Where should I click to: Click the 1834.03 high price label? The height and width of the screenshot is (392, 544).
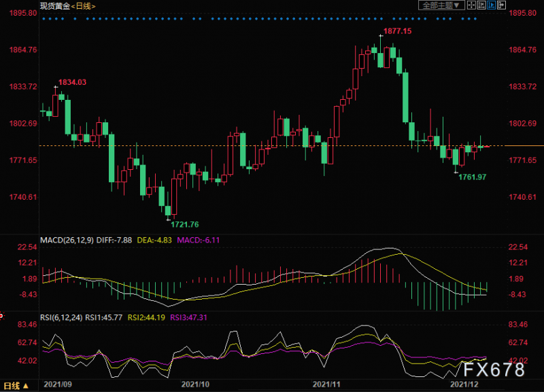[x=72, y=82]
